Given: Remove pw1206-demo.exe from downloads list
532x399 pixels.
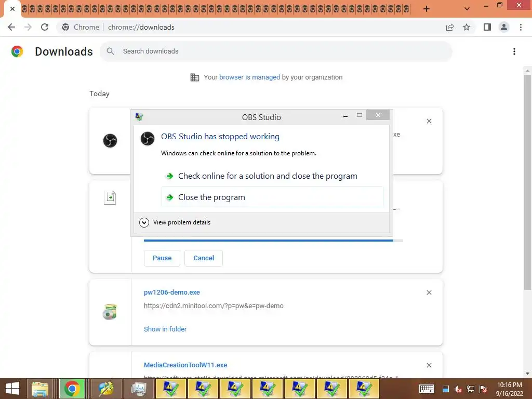Looking at the screenshot, I should (429, 292).
